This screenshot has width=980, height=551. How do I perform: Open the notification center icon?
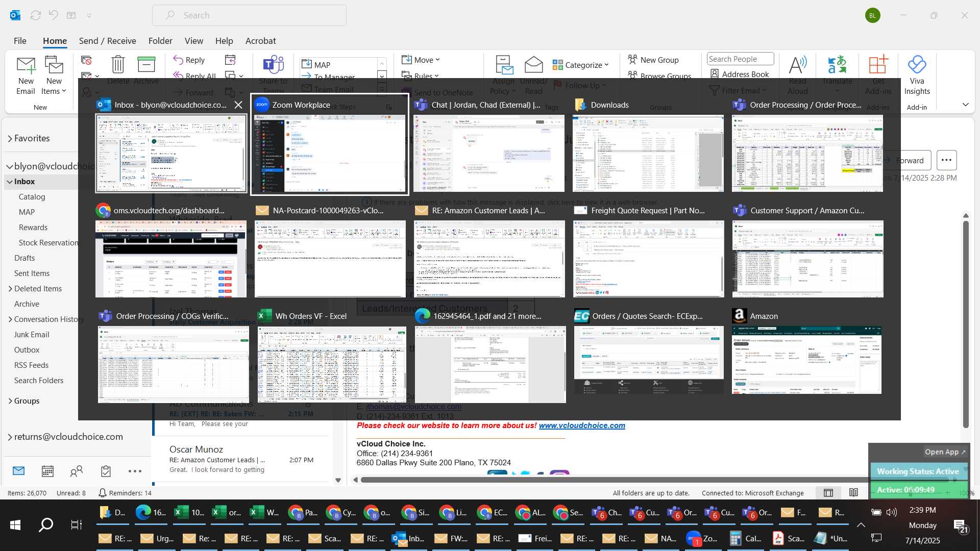961,527
